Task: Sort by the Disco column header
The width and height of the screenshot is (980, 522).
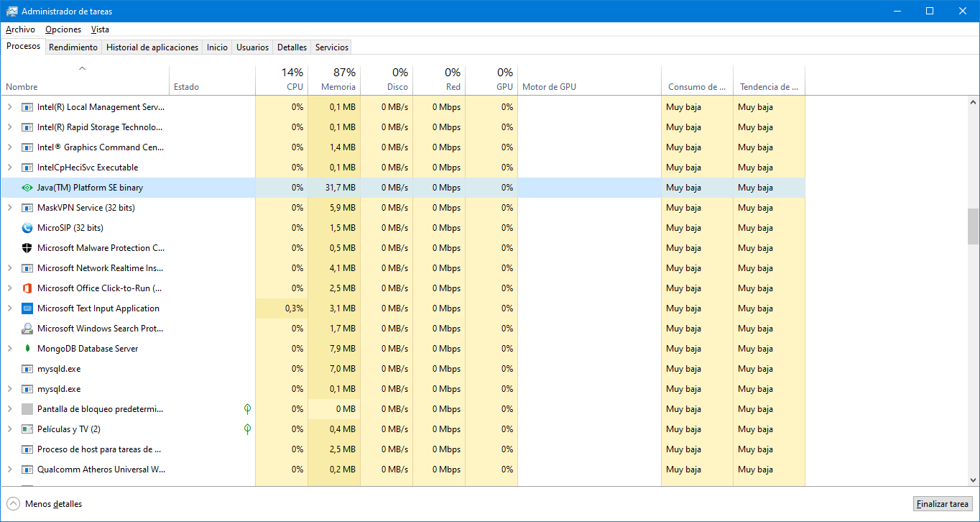Action: tap(387, 80)
